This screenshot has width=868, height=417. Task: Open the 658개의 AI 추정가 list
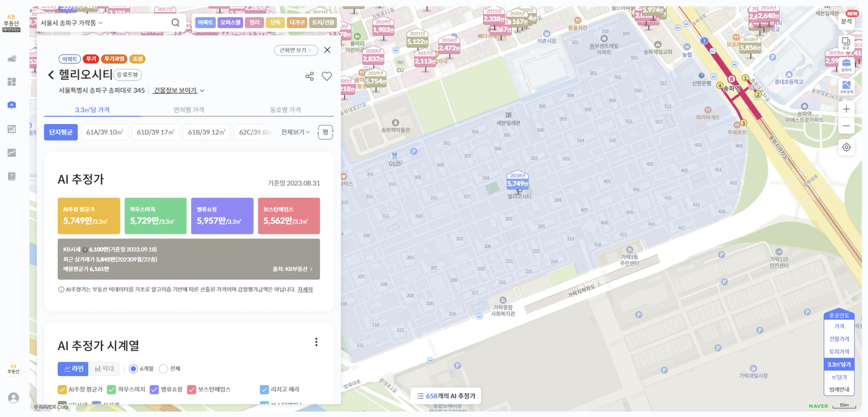click(x=446, y=396)
